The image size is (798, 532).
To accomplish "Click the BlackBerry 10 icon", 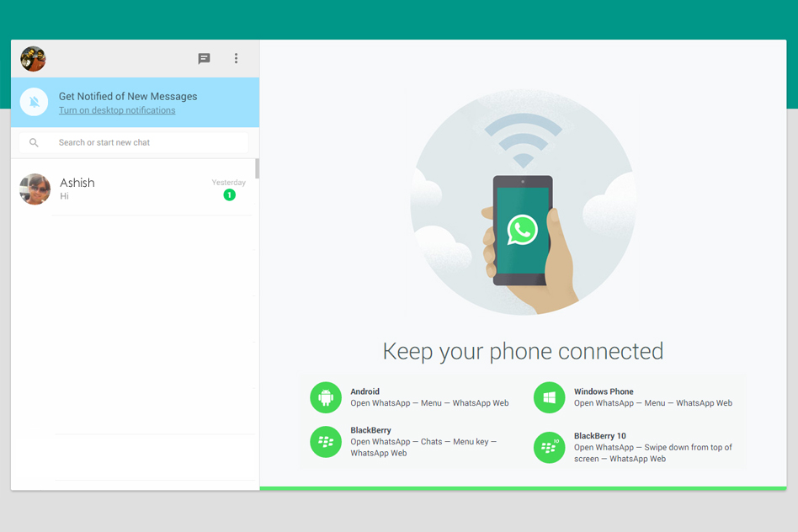I will [550, 448].
